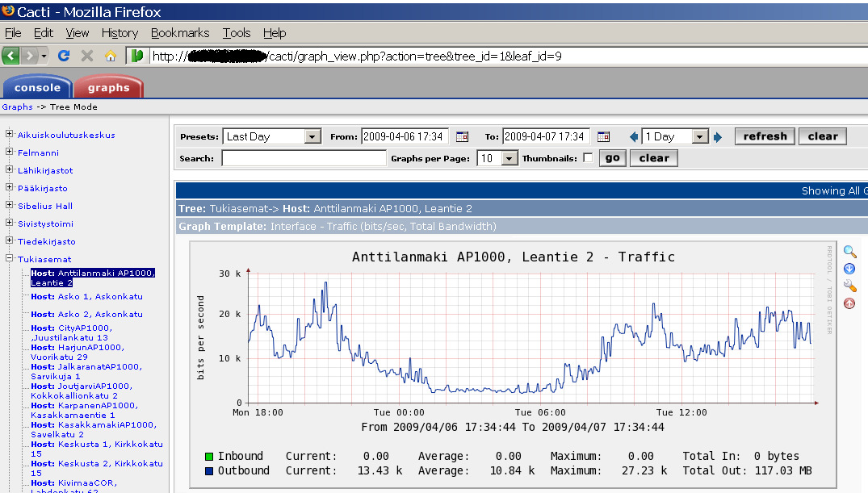
Task: Click the refresh button
Action: point(765,136)
